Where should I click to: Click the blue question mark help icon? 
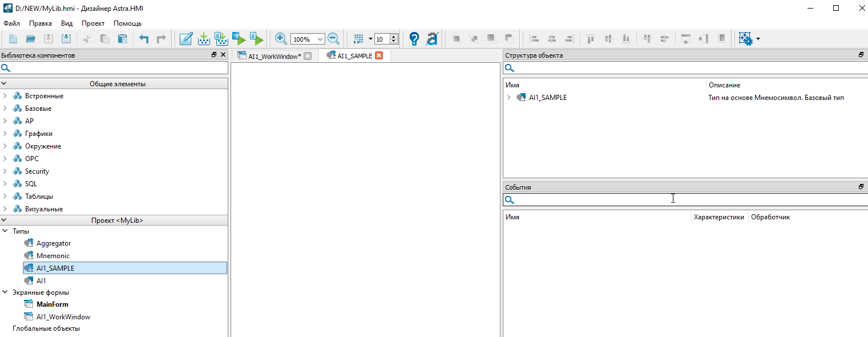pyautogui.click(x=414, y=39)
